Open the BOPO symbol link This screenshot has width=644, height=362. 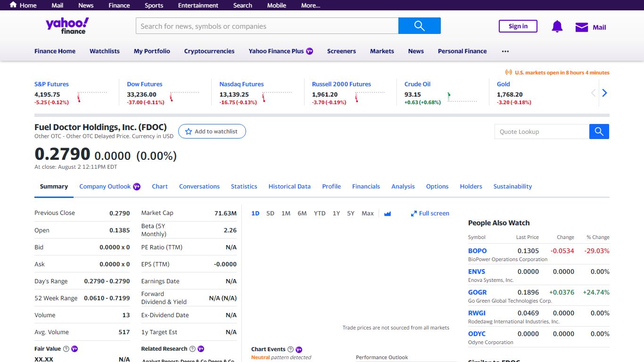[477, 251]
